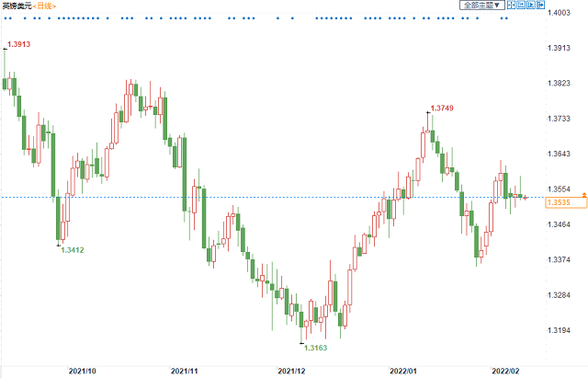Click the 2021/10 date axis label
This screenshot has width=588, height=378.
83,371
